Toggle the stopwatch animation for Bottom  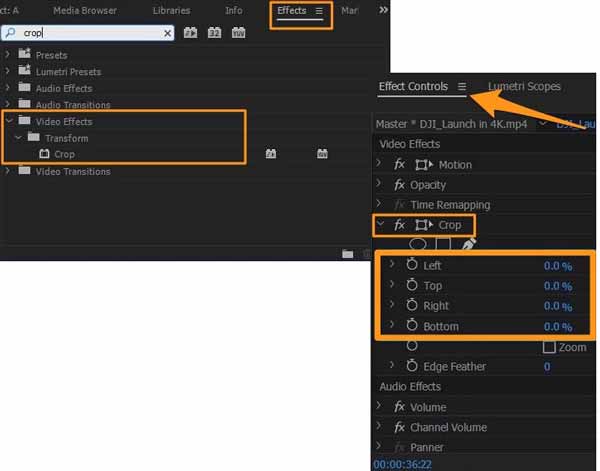coord(411,326)
